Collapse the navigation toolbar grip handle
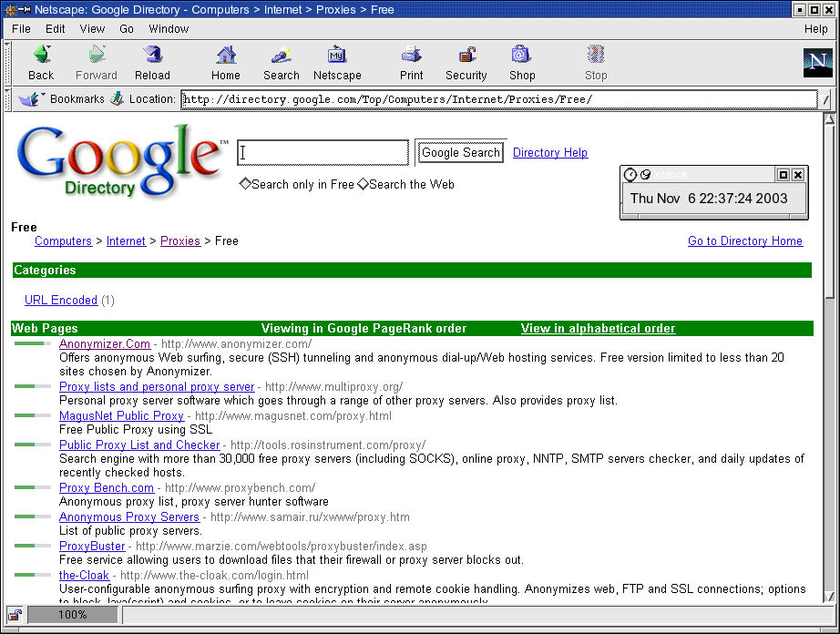The height and width of the screenshot is (634, 840). tap(7, 63)
